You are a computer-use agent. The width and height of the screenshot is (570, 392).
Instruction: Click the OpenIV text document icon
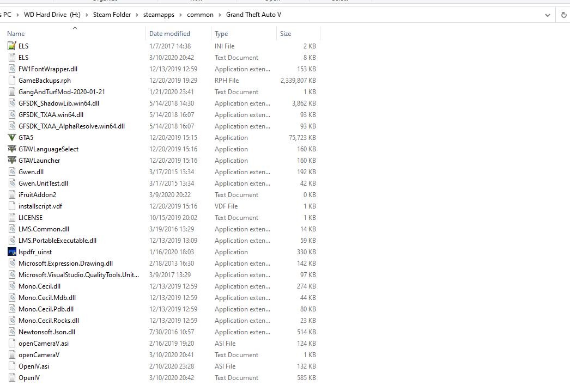12,378
